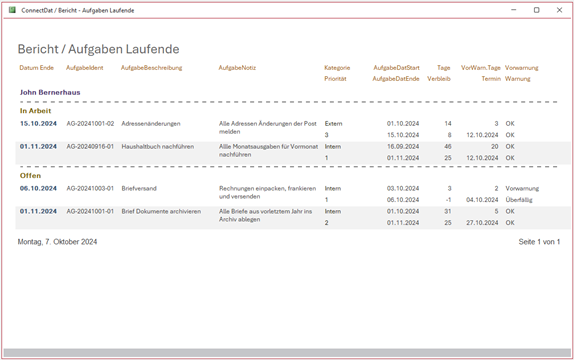Click the horizontal scrollbar at the bottom
The height and width of the screenshot is (360, 574).
point(287,352)
